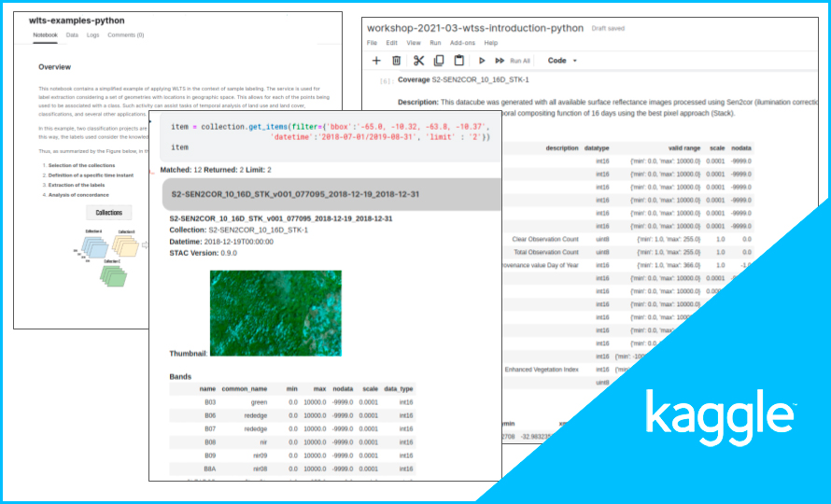Copy the cell using the copy icon
Screen dimensions: 831x504
[439, 61]
